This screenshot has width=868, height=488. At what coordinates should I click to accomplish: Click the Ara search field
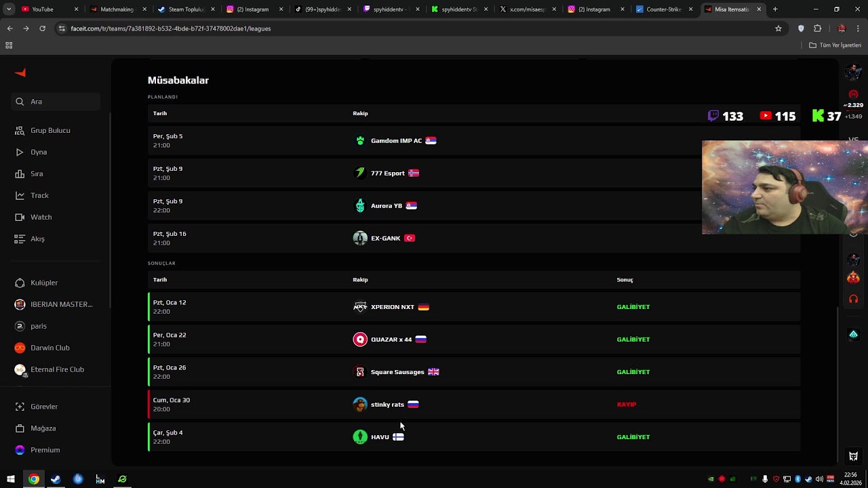(56, 102)
